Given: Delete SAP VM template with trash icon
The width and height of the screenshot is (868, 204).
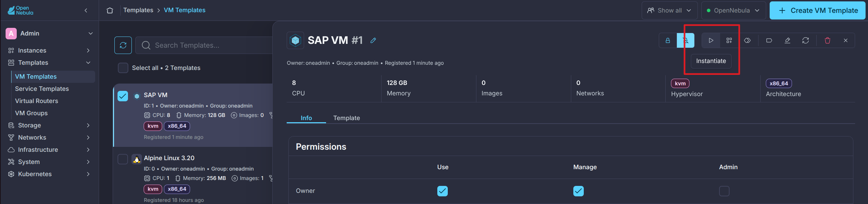Looking at the screenshot, I should point(828,40).
